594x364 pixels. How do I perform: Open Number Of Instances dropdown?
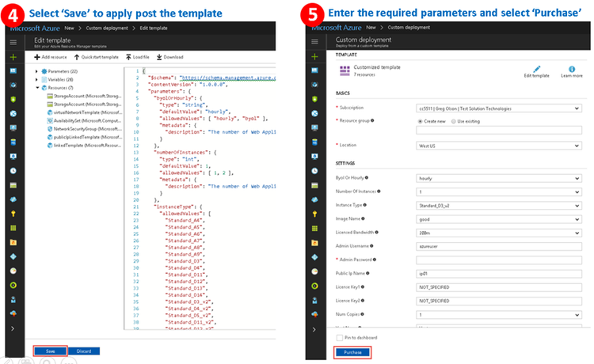coord(499,191)
